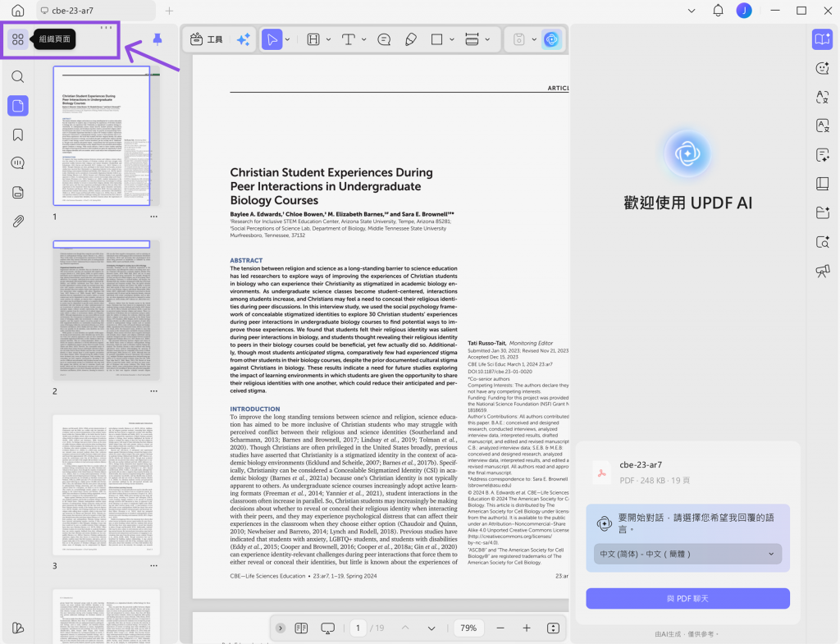Open the AI search document icon

[x=822, y=242]
